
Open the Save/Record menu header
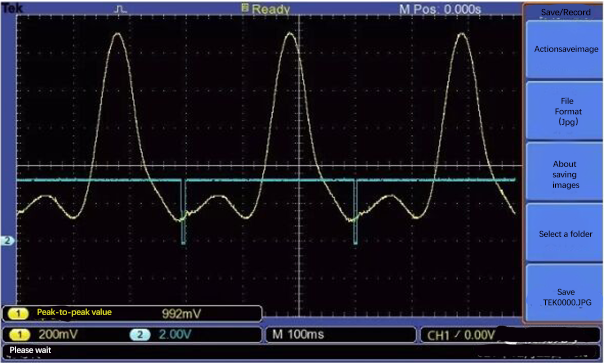[565, 12]
